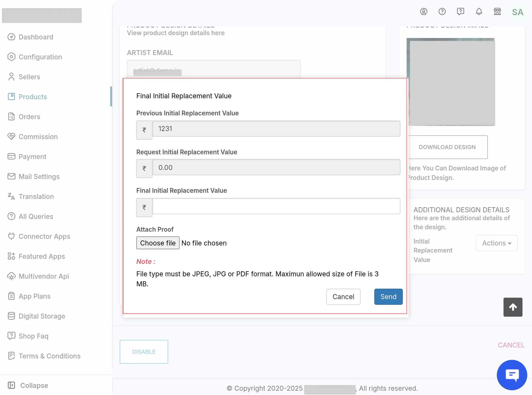This screenshot has height=395, width=532.
Task: Open the Featured Apps grid icon
Action: click(11, 256)
